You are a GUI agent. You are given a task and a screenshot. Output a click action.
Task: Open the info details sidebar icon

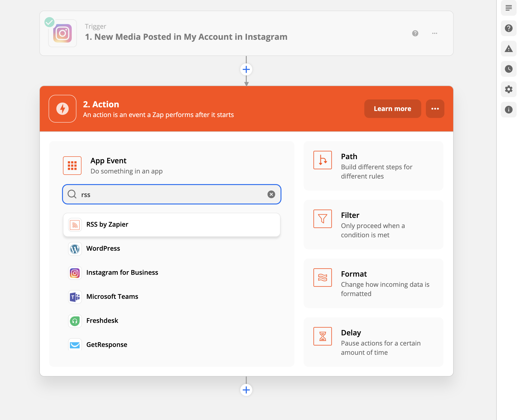coord(509,110)
